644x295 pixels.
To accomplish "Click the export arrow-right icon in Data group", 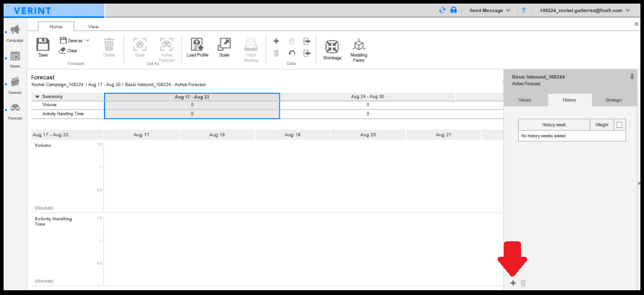I will [x=307, y=41].
